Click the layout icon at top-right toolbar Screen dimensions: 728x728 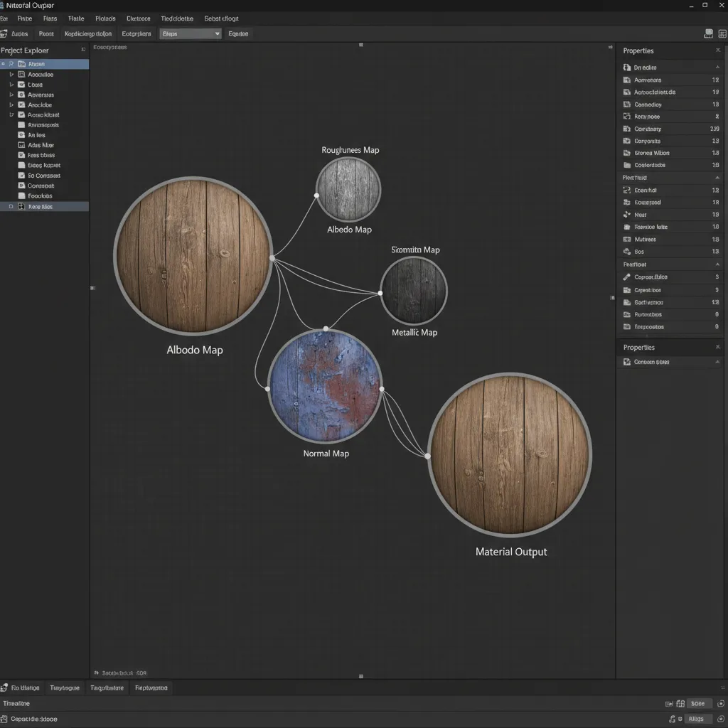click(x=709, y=33)
